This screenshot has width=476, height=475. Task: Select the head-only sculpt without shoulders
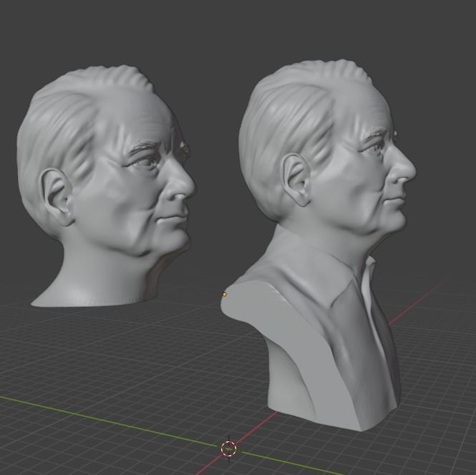click(x=106, y=186)
